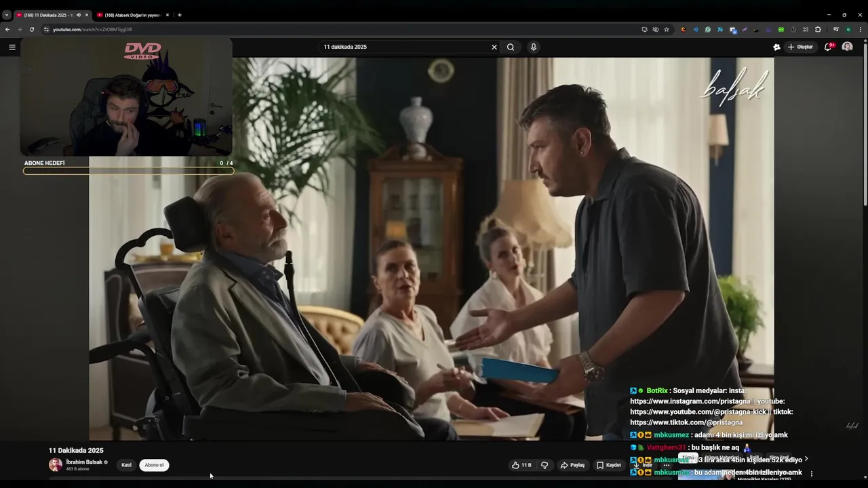The height and width of the screenshot is (488, 868).
Task: Click the page vertical scrollbar
Action: [865, 125]
